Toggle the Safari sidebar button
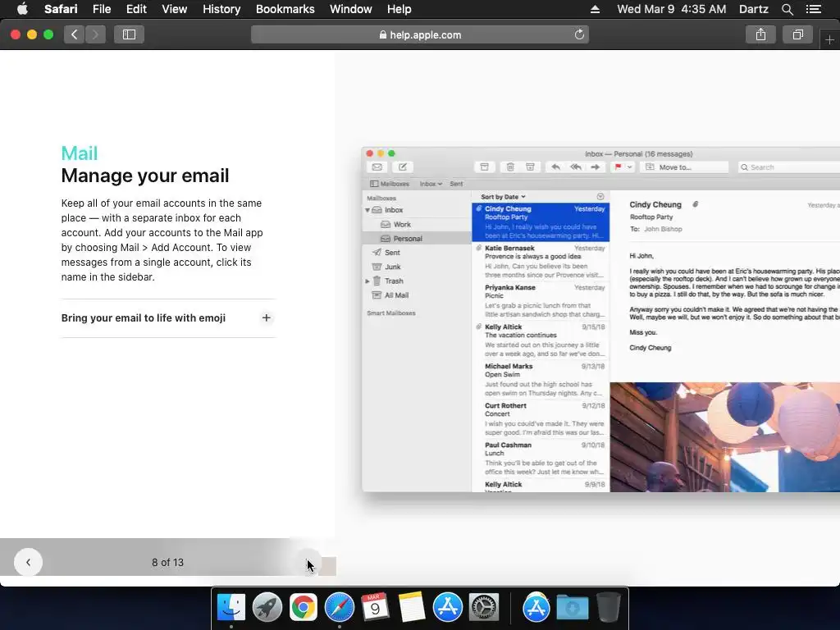The height and width of the screenshot is (630, 840). click(x=129, y=34)
